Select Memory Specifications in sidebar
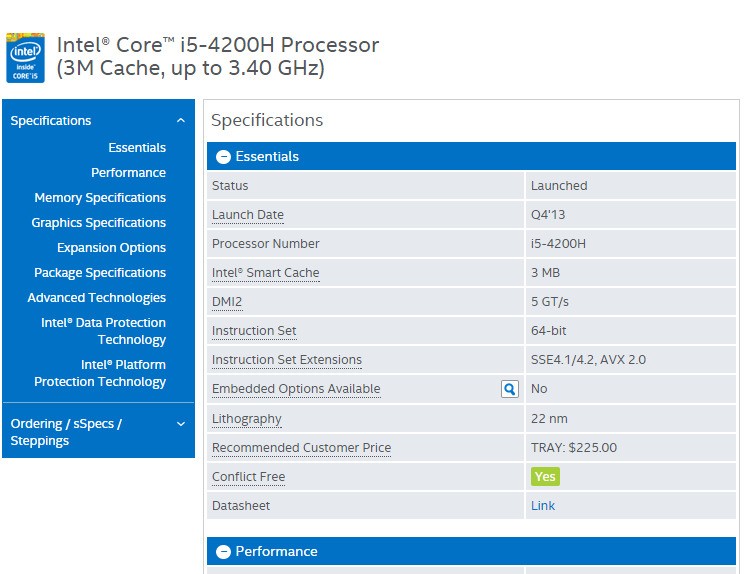 (100, 198)
